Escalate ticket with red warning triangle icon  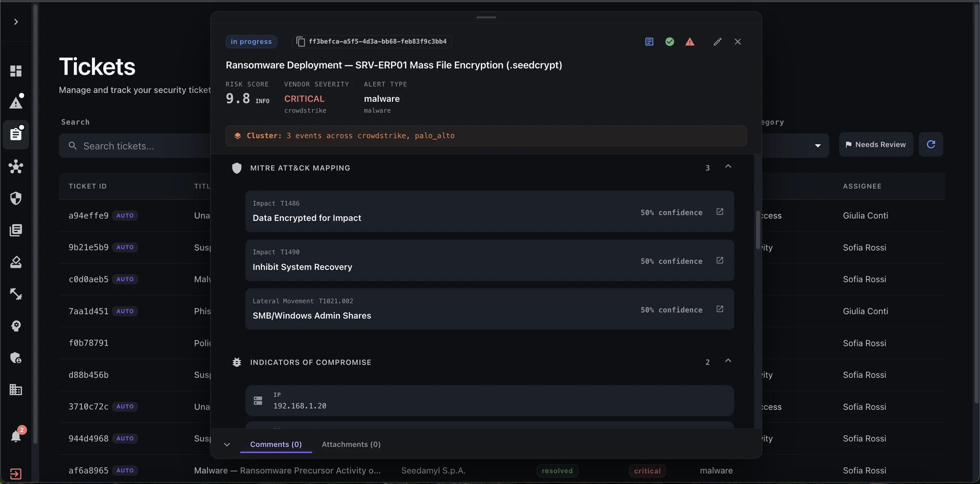point(690,42)
